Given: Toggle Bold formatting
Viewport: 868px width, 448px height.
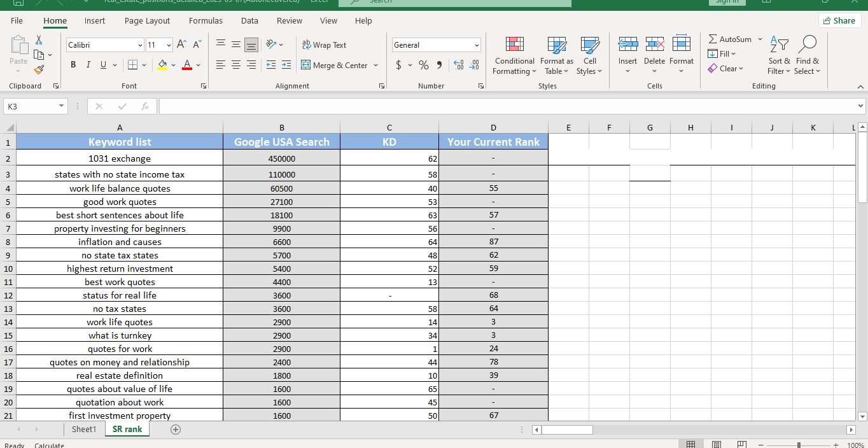Looking at the screenshot, I should pos(73,65).
